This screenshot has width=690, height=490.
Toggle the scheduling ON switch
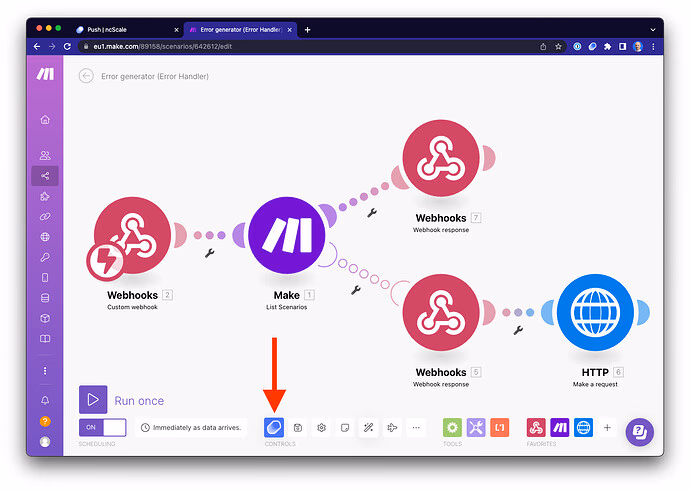[103, 427]
